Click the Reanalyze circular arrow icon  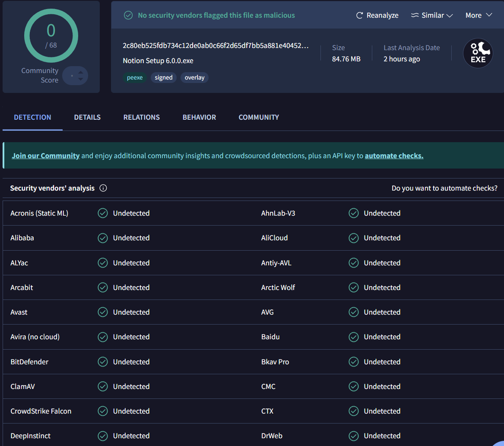pos(359,15)
